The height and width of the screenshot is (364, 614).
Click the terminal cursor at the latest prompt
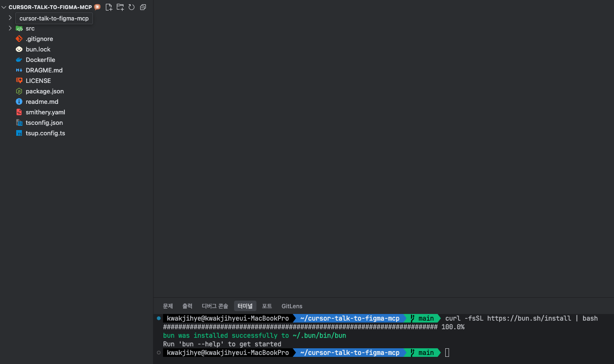pos(447,353)
